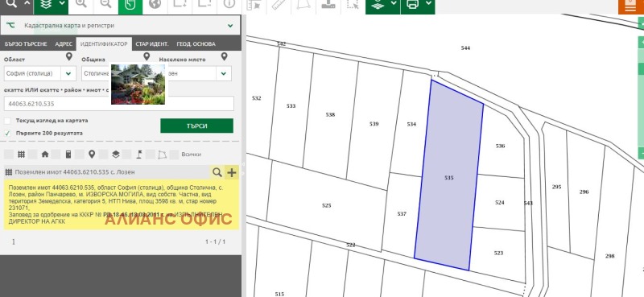Screen dimensions: 644x297
Task: Select the zoom out tool
Action: (x=105, y=4)
